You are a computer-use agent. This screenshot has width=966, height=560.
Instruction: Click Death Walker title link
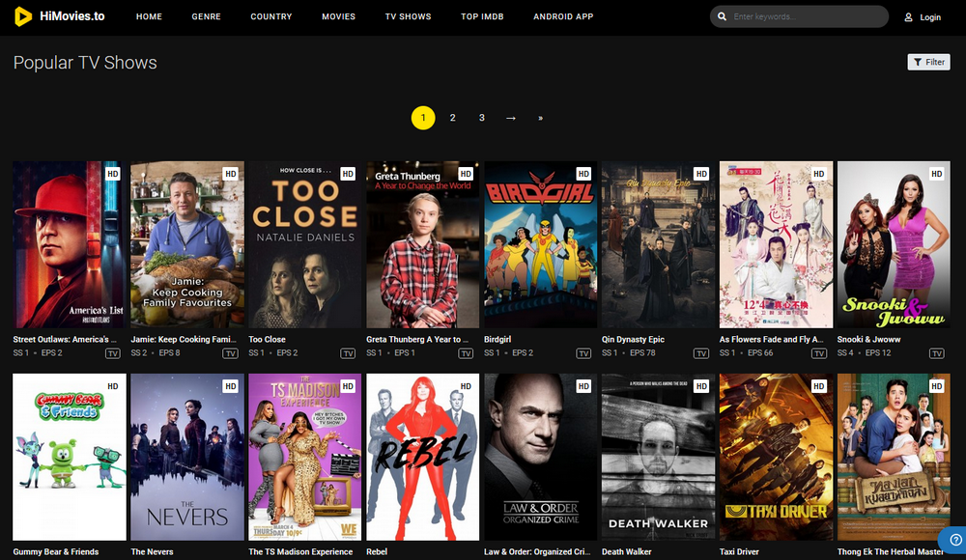point(627,552)
